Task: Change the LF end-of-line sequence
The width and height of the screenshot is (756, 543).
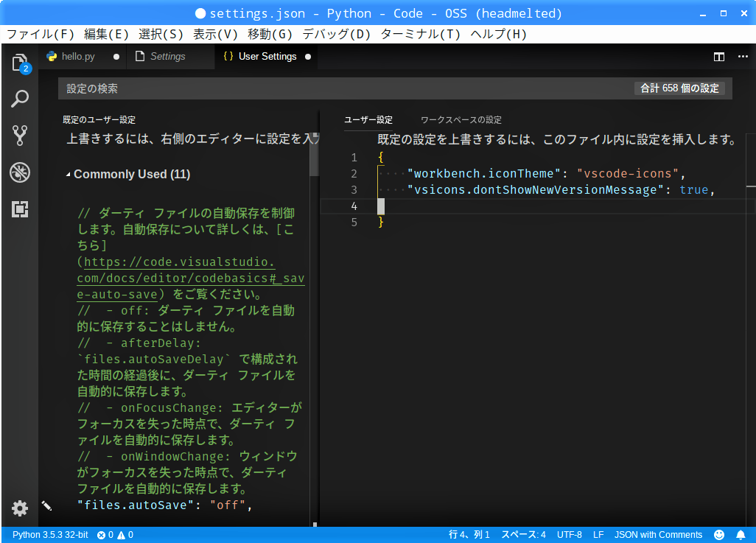Action: [598, 535]
